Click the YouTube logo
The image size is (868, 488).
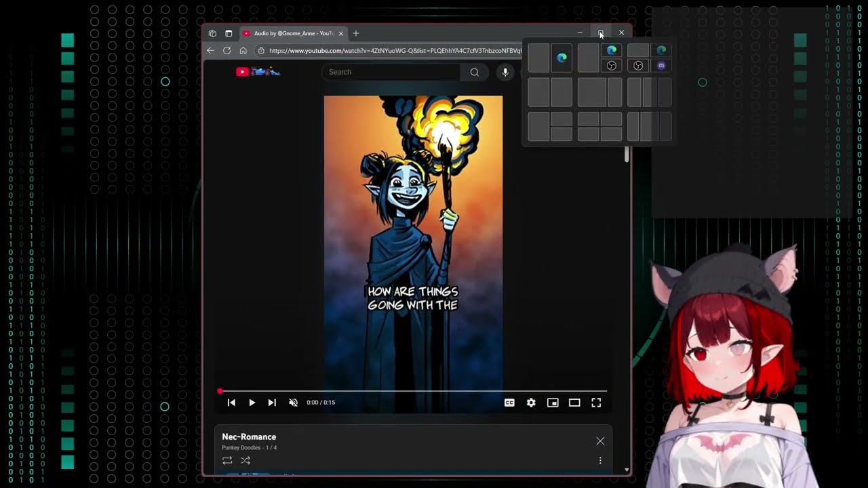tap(258, 72)
